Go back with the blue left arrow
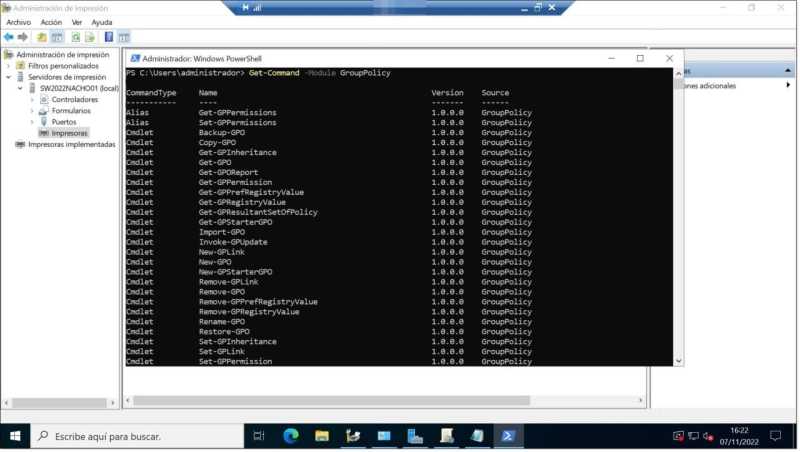Image resolution: width=800 pixels, height=452 pixels. (9, 37)
